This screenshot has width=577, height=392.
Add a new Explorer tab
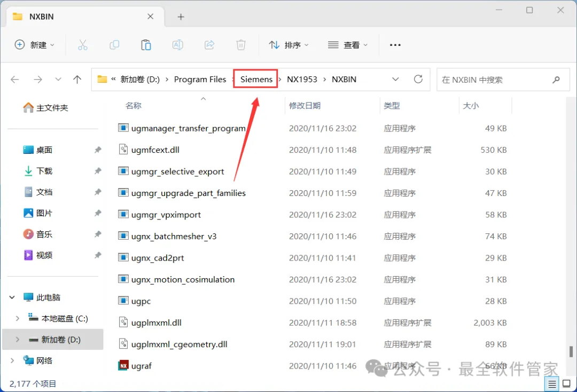tap(181, 17)
